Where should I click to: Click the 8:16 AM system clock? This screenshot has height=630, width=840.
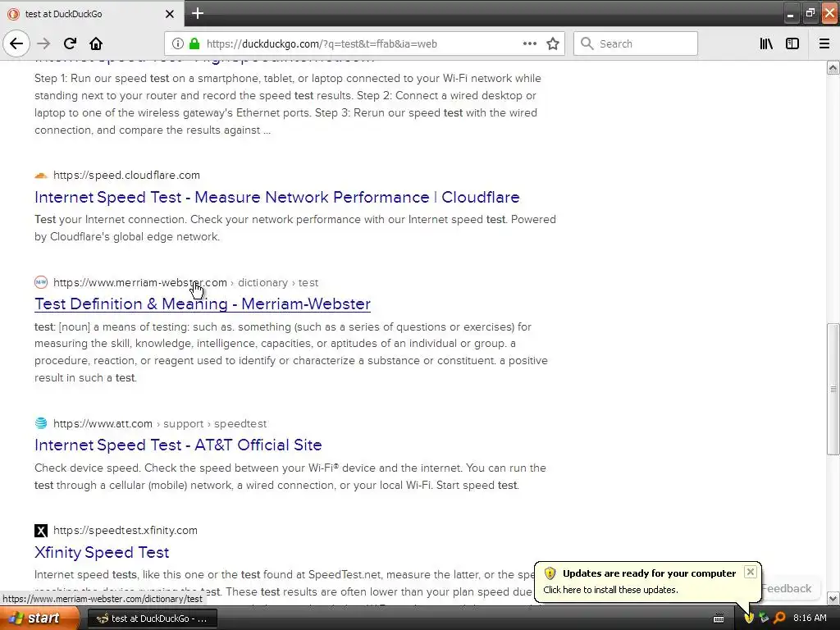click(810, 619)
